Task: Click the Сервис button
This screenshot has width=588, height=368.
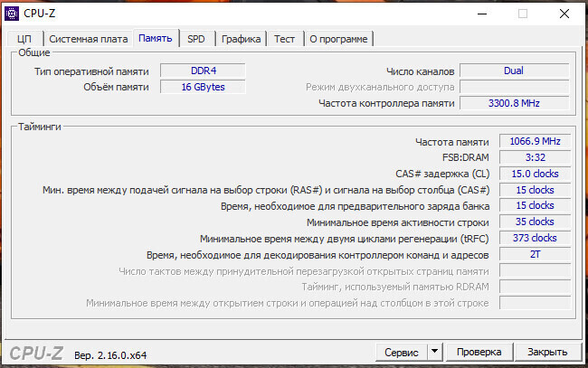Action: tap(401, 352)
